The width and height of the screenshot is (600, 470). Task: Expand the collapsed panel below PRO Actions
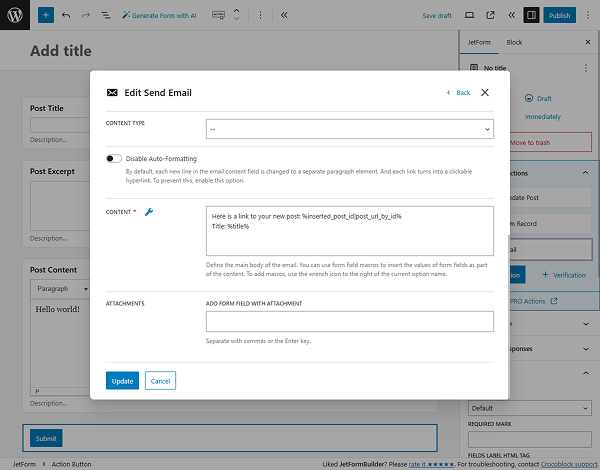tap(585, 324)
